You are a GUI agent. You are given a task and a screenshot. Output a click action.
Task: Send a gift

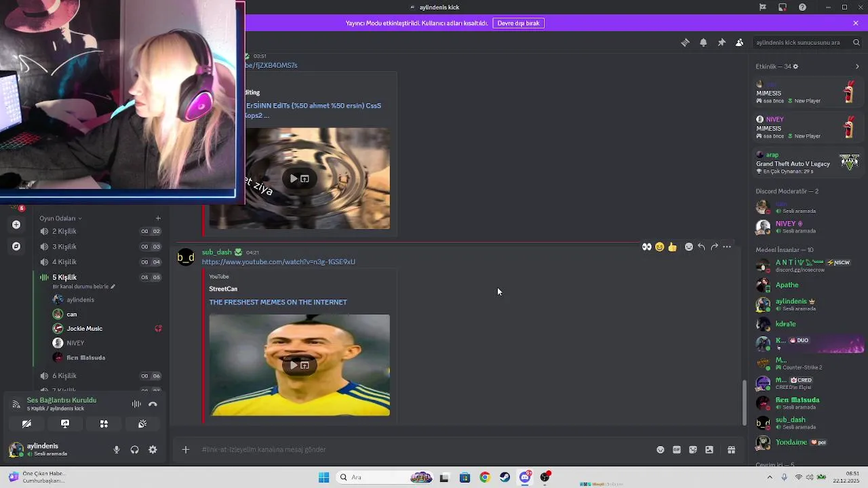pyautogui.click(x=731, y=449)
